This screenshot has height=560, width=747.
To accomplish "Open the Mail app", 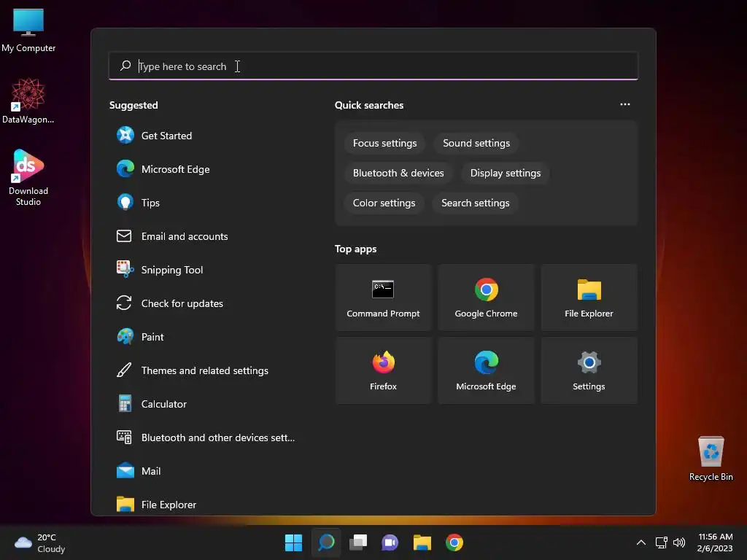I will point(207,472).
